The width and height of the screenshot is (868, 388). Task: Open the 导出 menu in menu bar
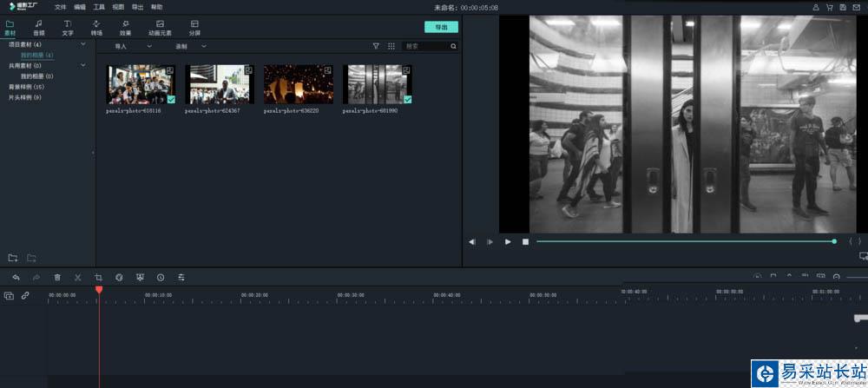pyautogui.click(x=137, y=7)
